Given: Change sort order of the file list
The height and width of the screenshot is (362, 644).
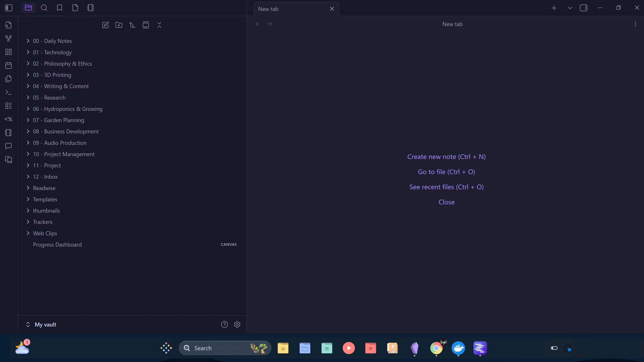Looking at the screenshot, I should tap(132, 25).
